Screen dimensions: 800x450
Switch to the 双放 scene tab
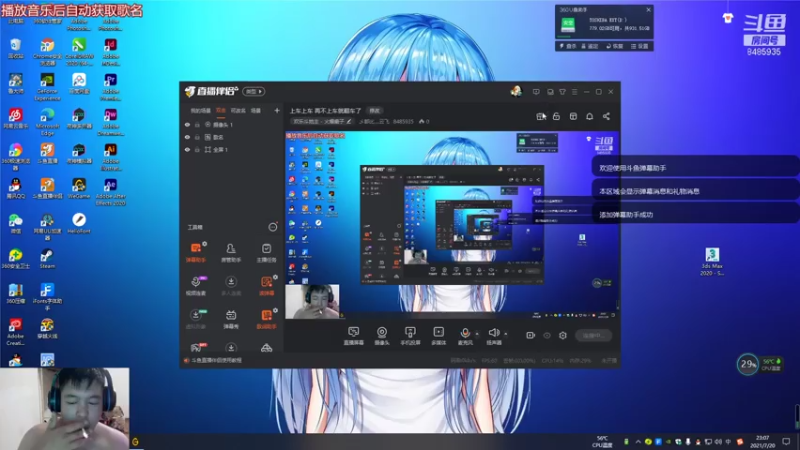221,110
